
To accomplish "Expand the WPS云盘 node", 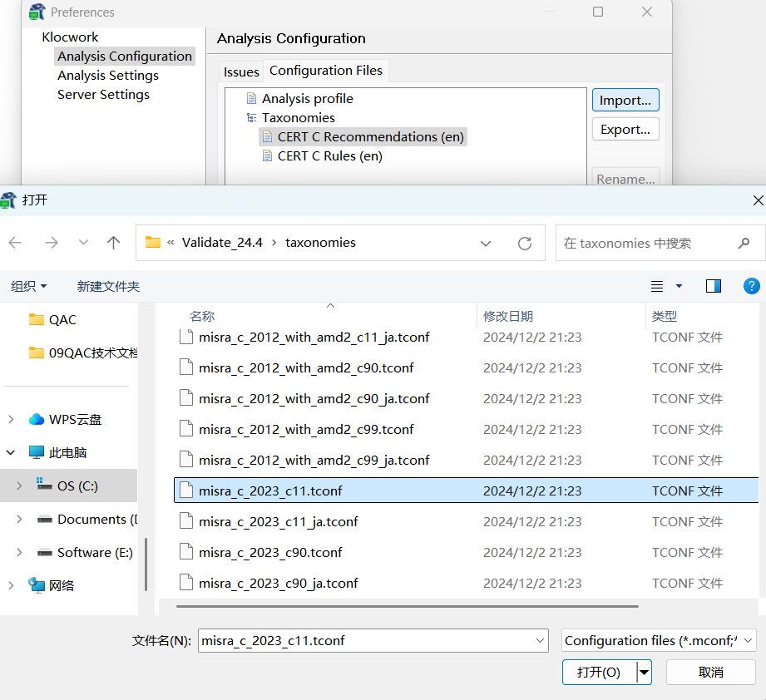I will (11, 419).
